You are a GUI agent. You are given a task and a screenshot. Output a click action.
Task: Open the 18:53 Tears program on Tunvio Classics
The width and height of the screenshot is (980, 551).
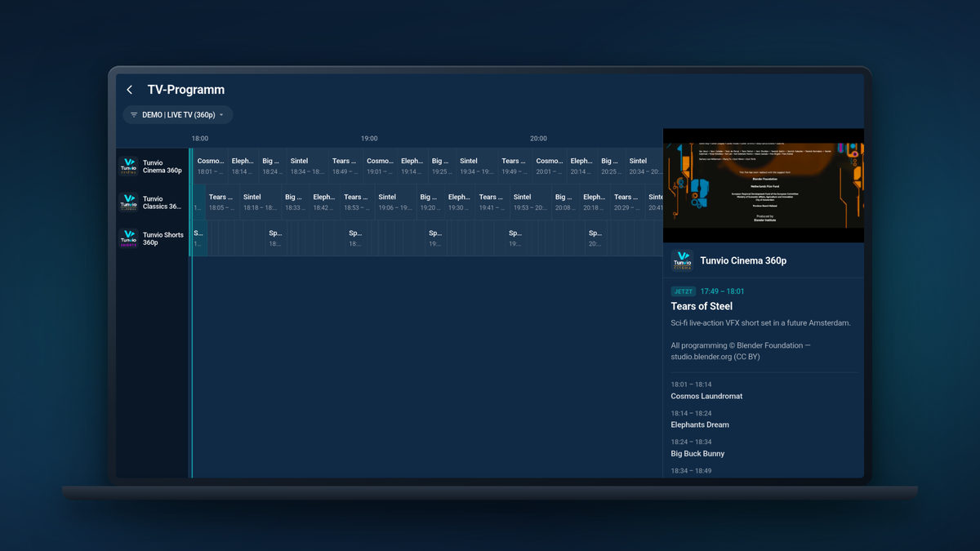point(358,202)
